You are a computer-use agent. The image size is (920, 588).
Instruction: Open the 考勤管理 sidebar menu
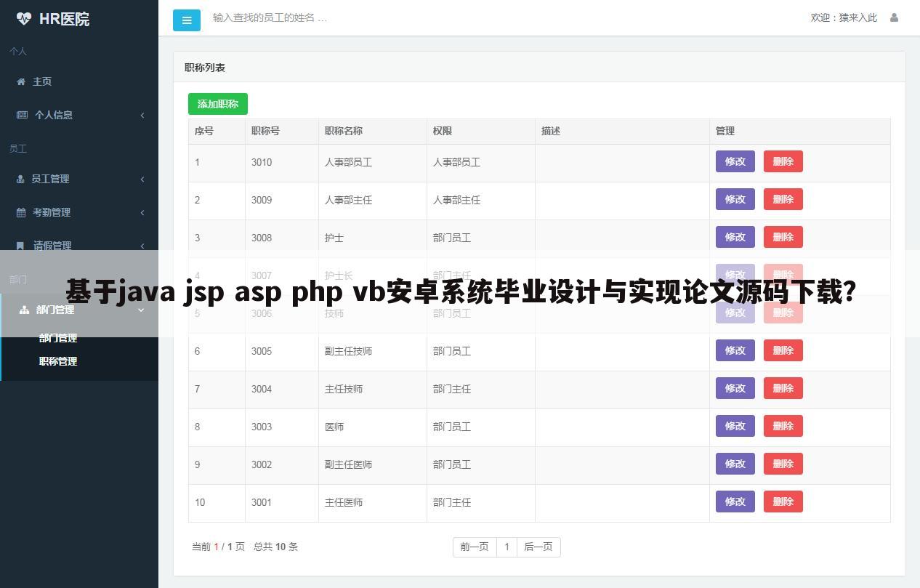click(x=79, y=212)
